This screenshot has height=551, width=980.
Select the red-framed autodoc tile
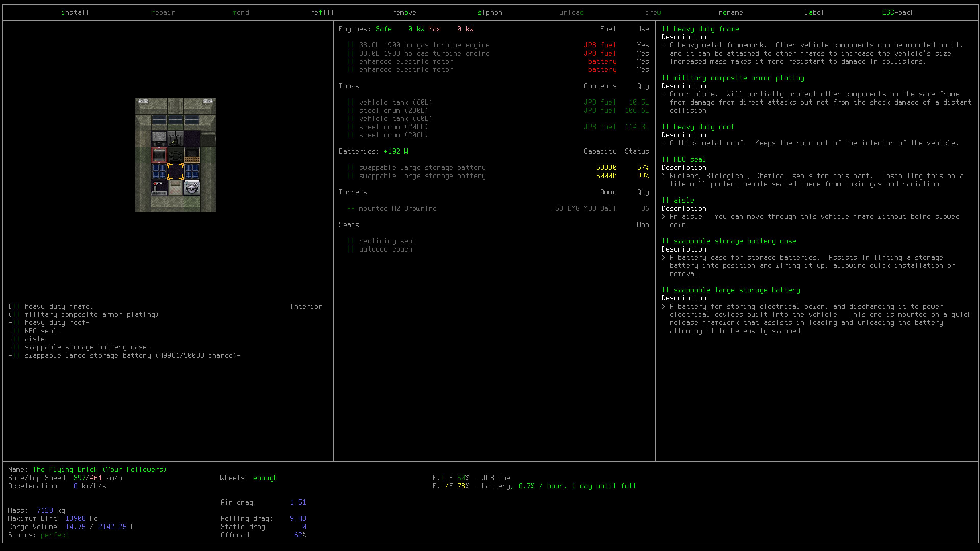pos(159,155)
